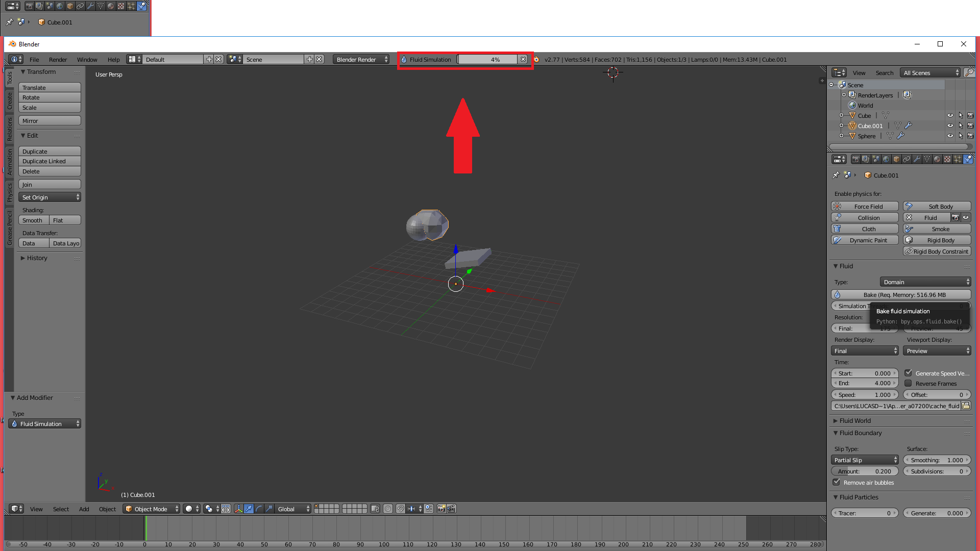Open the Object constraints chain tab
This screenshot has width=980, height=551.
pos(906,159)
